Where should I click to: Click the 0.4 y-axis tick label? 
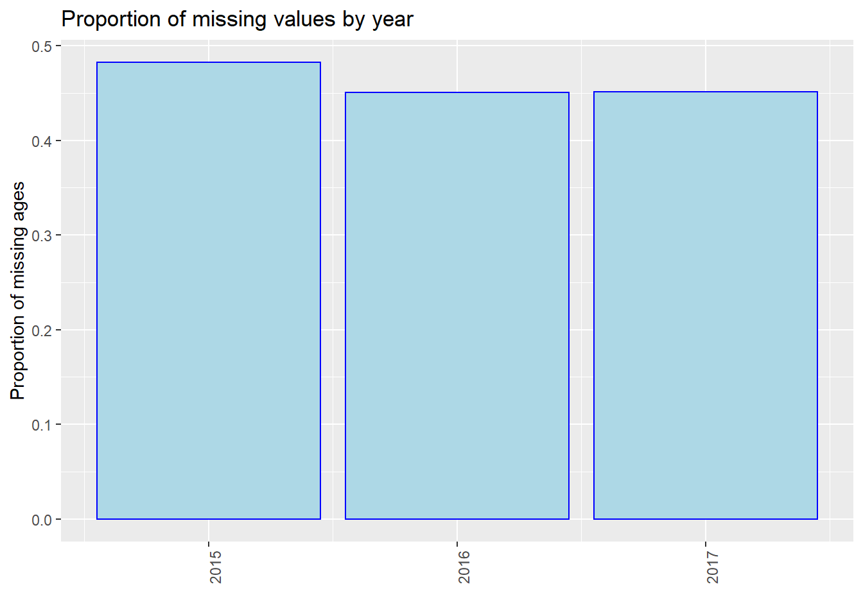pos(42,141)
